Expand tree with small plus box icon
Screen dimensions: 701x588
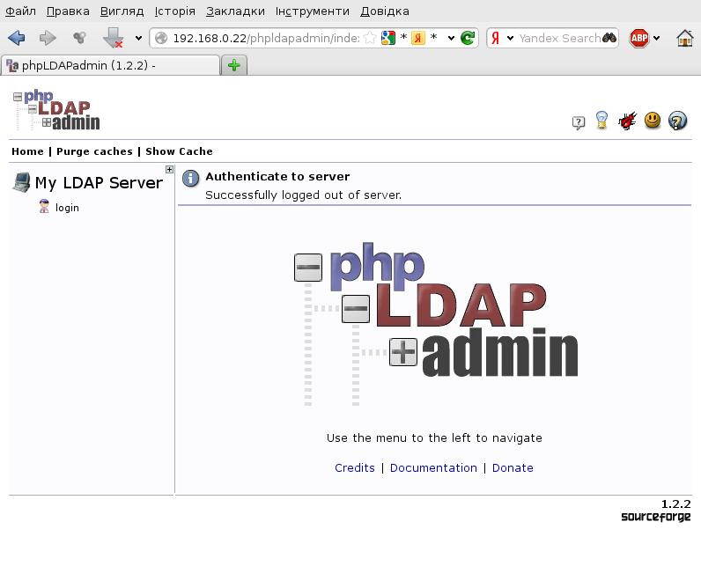(169, 169)
